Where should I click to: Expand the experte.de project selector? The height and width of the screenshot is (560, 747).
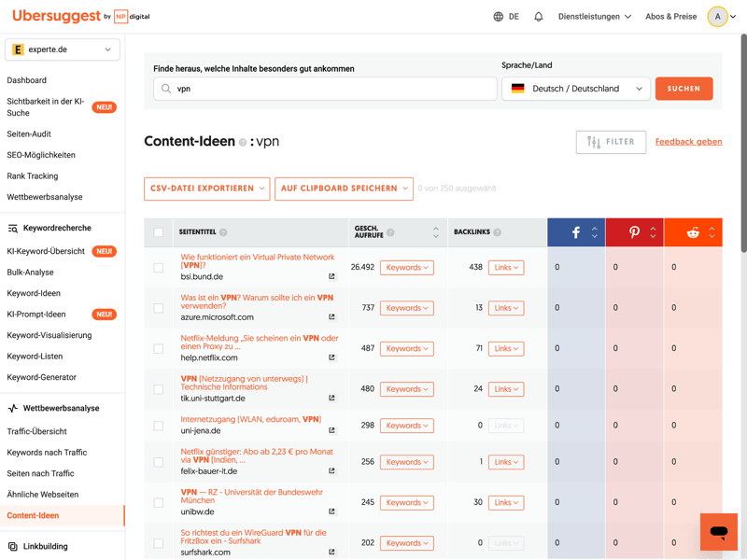click(x=63, y=49)
